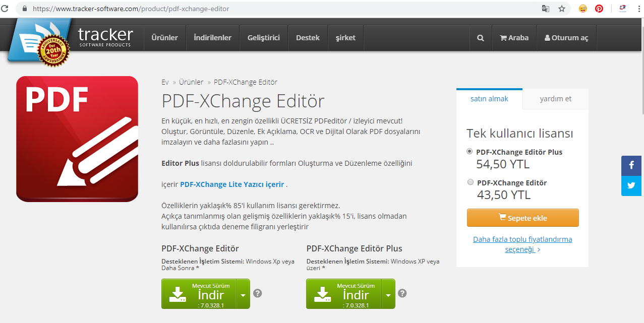Screen dimensions: 644x323
Task: Click Oturum aç to sign in
Action: click(566, 38)
